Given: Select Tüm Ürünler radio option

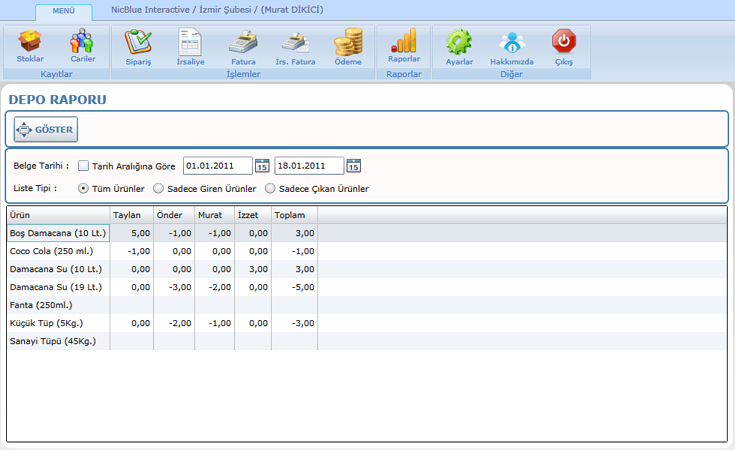Looking at the screenshot, I should coord(83,188).
